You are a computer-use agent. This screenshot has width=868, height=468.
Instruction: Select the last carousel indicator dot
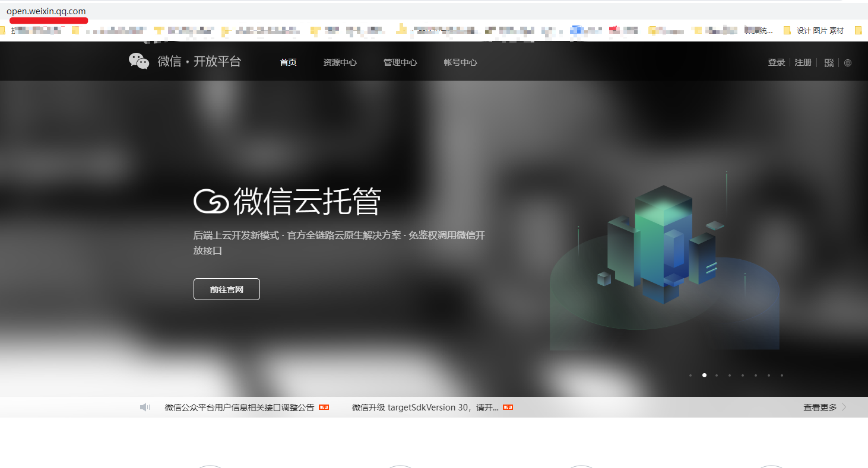pos(782,375)
